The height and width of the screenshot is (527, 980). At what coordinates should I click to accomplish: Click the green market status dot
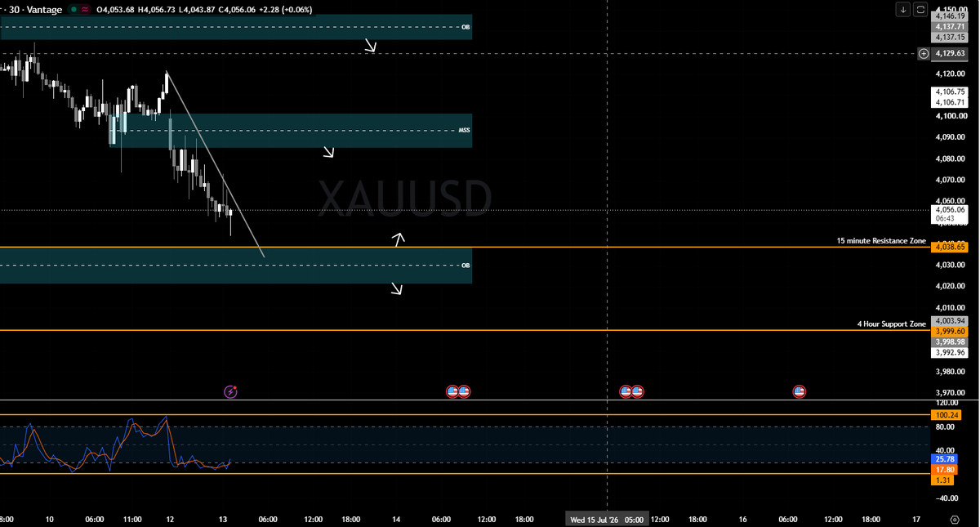[73, 10]
